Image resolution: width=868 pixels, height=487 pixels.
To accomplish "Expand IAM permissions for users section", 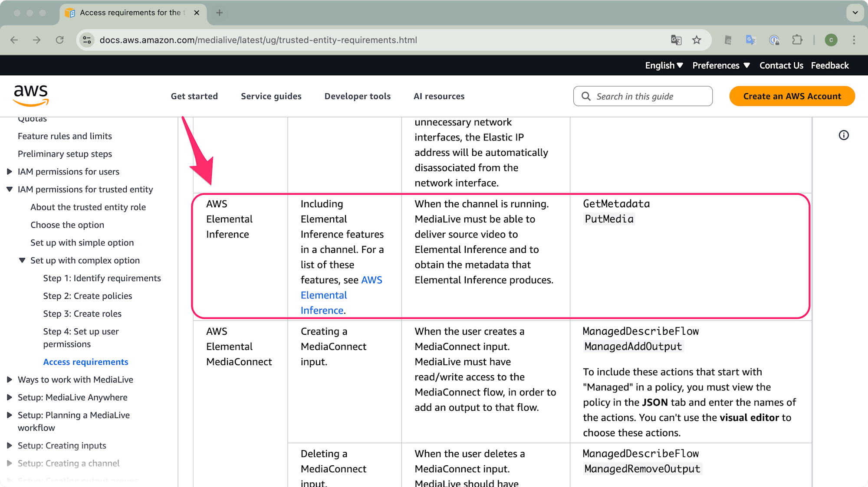I will [10, 172].
